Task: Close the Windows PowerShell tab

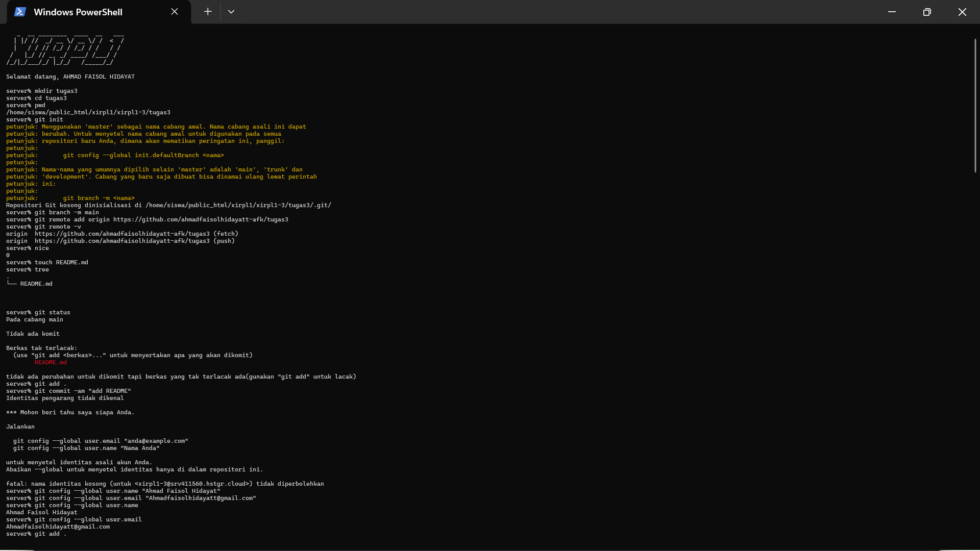Action: click(175, 12)
